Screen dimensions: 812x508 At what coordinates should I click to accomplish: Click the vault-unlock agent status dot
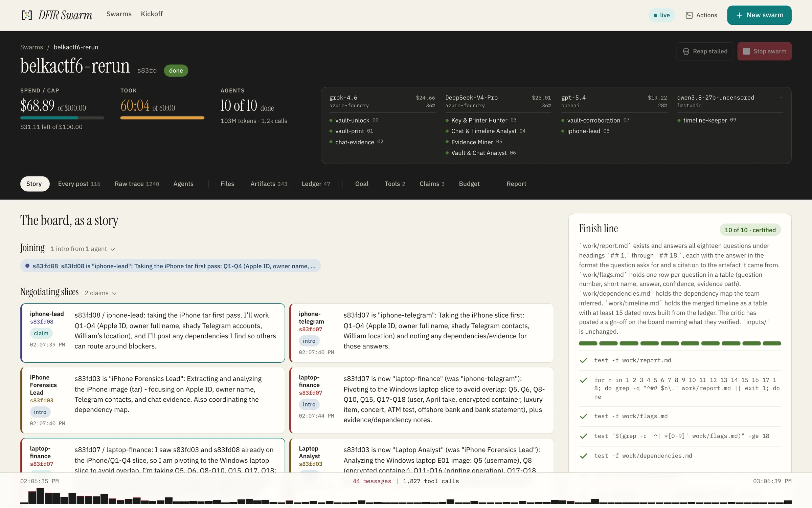(x=331, y=121)
